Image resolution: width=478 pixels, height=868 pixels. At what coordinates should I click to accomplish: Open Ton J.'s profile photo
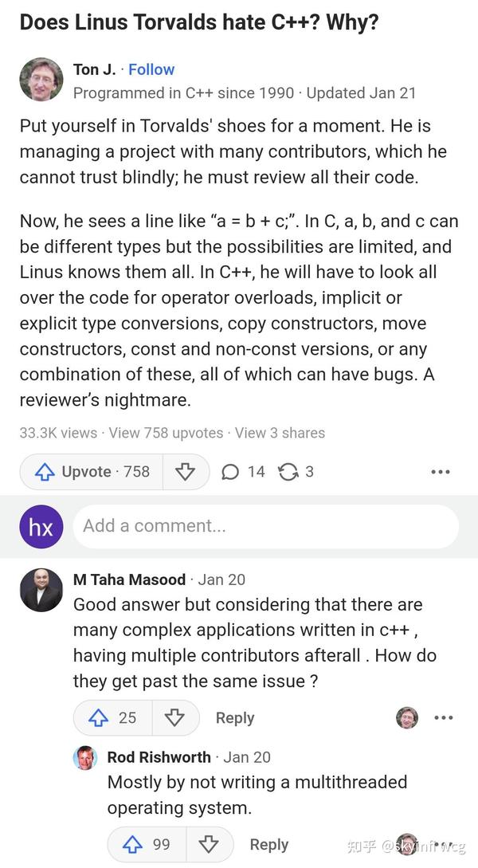[x=41, y=80]
